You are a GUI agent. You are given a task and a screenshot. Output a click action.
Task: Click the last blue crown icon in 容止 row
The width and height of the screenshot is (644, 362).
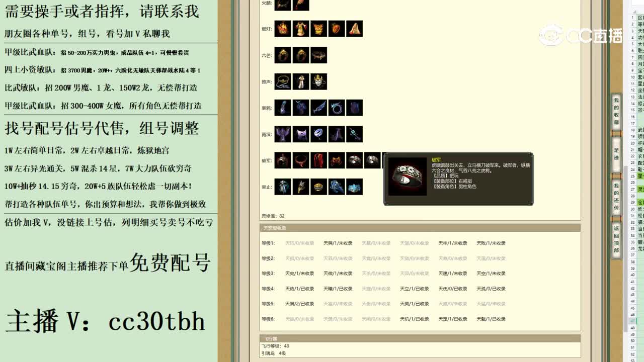point(354,187)
